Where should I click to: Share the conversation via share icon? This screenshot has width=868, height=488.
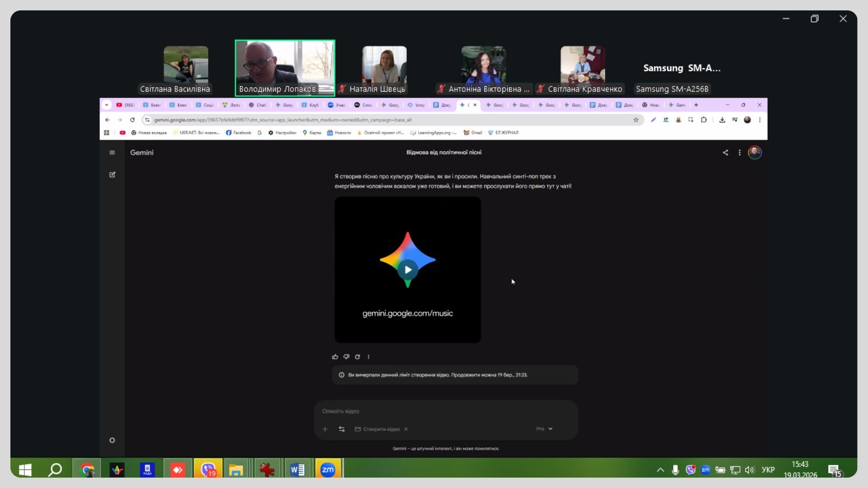[x=725, y=153]
